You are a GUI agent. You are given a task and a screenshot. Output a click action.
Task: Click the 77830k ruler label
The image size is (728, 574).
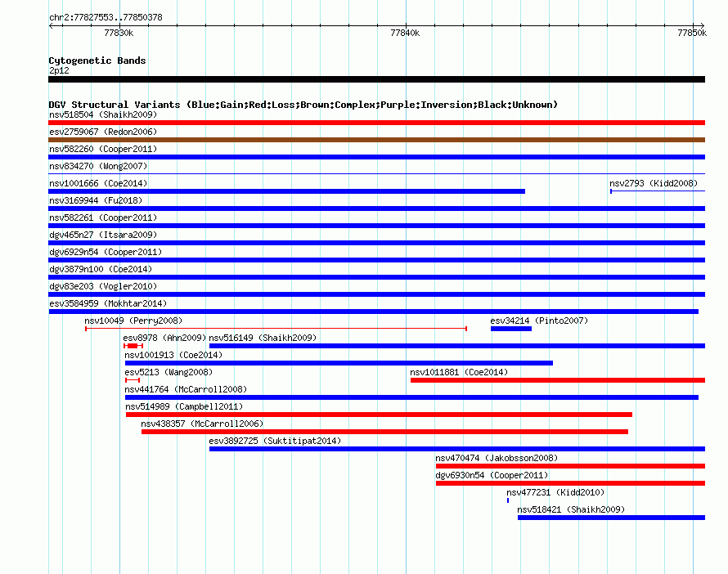119,33
